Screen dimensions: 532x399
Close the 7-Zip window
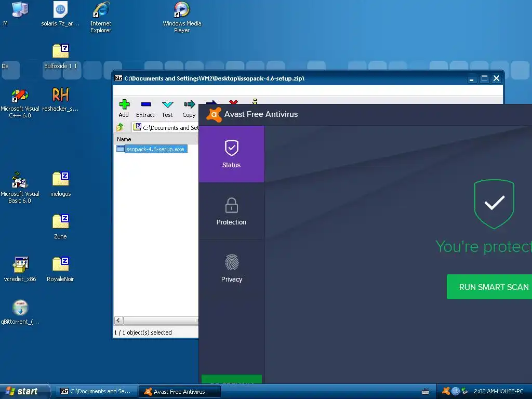[x=496, y=79]
